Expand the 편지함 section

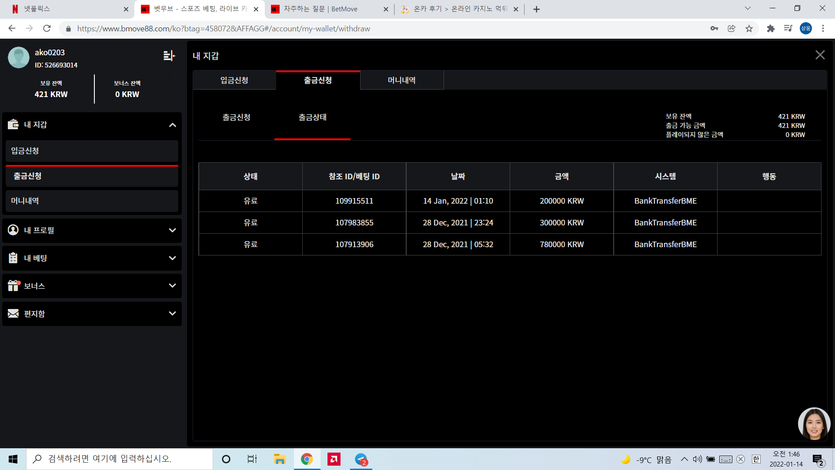tap(173, 314)
